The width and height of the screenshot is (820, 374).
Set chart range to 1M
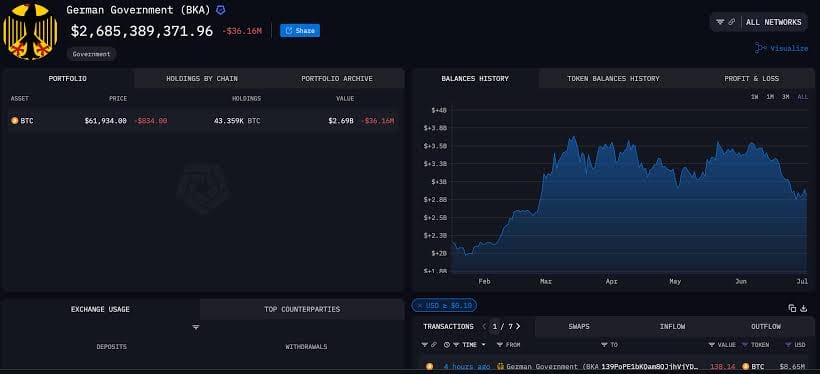tap(770, 97)
